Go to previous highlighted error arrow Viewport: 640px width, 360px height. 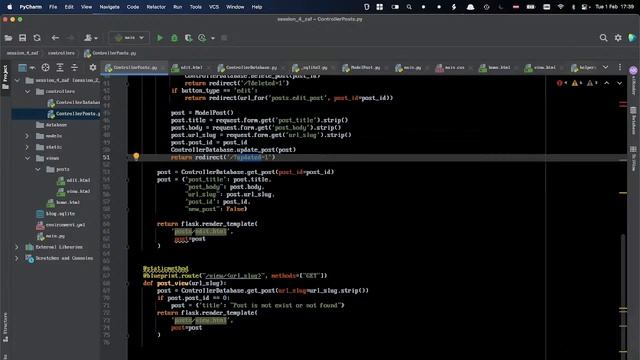607,83
